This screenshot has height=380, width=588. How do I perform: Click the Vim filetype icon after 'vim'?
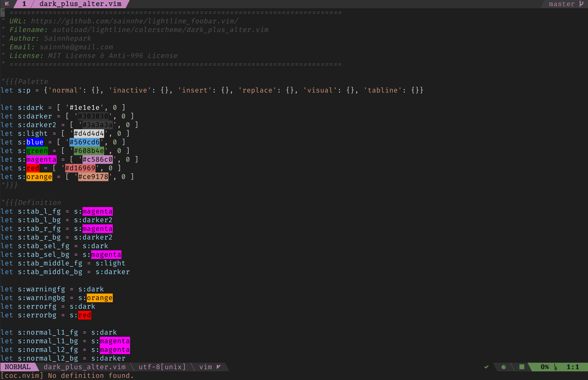click(218, 367)
